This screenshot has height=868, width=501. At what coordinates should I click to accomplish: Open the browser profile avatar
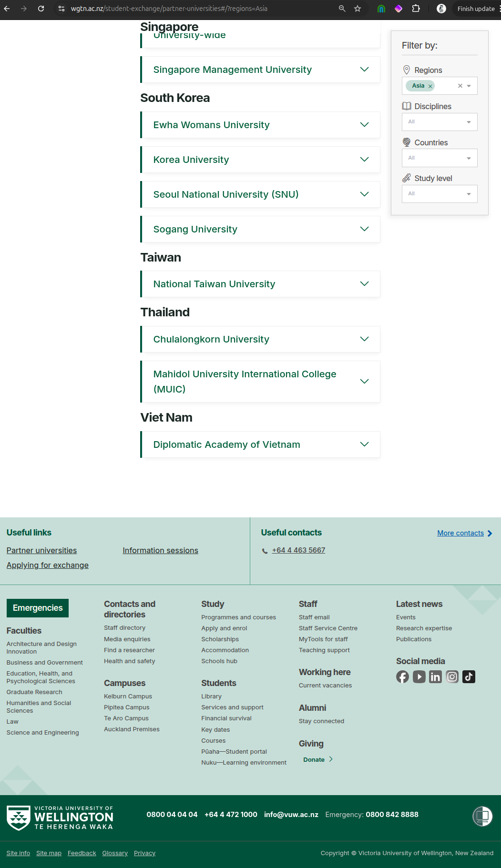pyautogui.click(x=441, y=9)
